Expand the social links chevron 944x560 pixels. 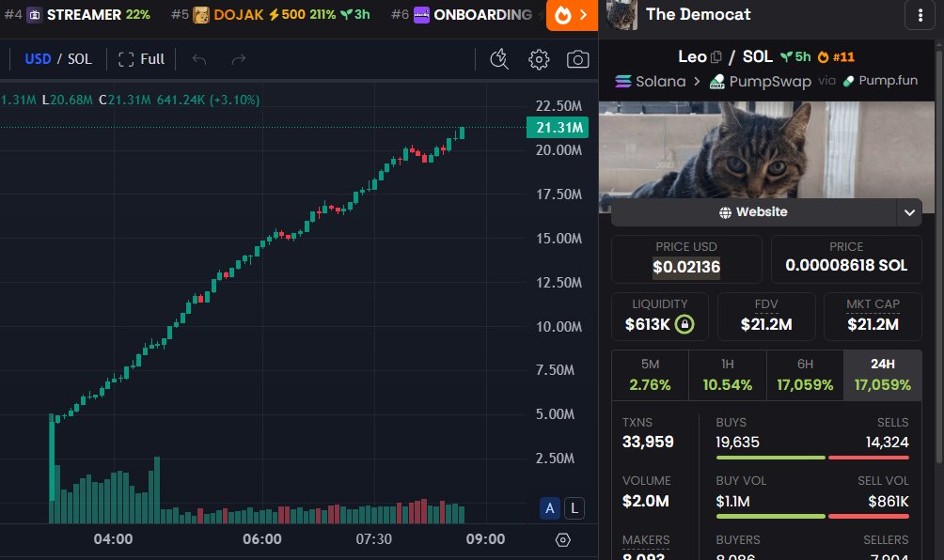pyautogui.click(x=910, y=212)
